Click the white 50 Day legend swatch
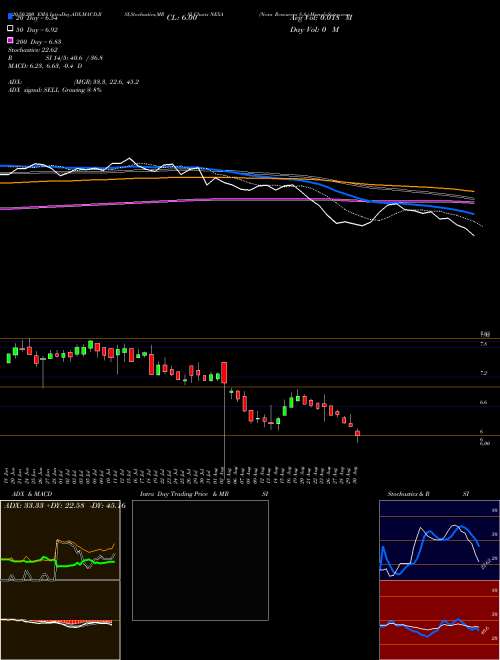Screen dimensions: 500x660 (11, 29)
